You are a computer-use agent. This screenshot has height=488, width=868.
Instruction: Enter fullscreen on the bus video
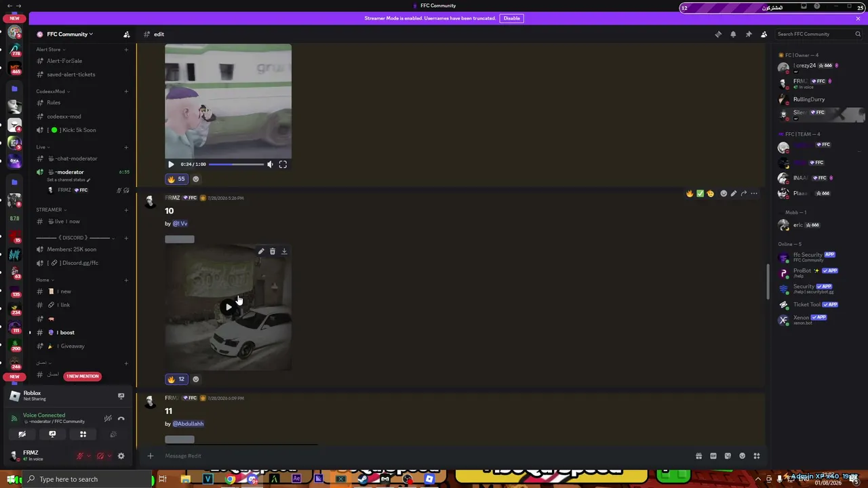point(283,164)
